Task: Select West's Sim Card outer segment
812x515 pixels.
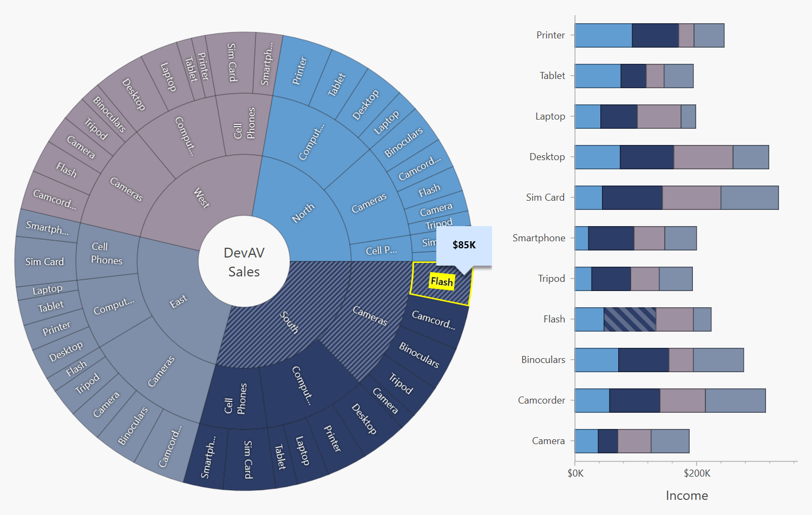Action: pos(232,63)
